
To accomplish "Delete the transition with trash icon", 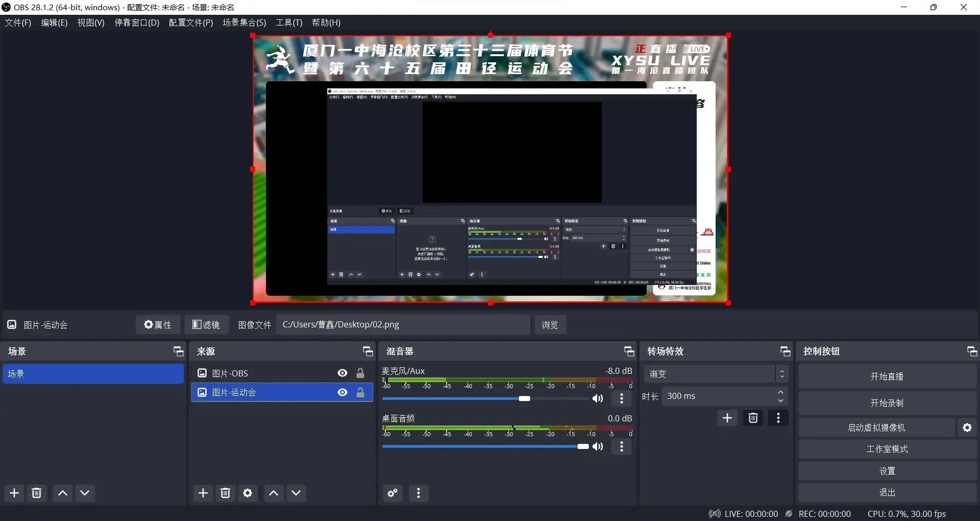I will coord(753,418).
